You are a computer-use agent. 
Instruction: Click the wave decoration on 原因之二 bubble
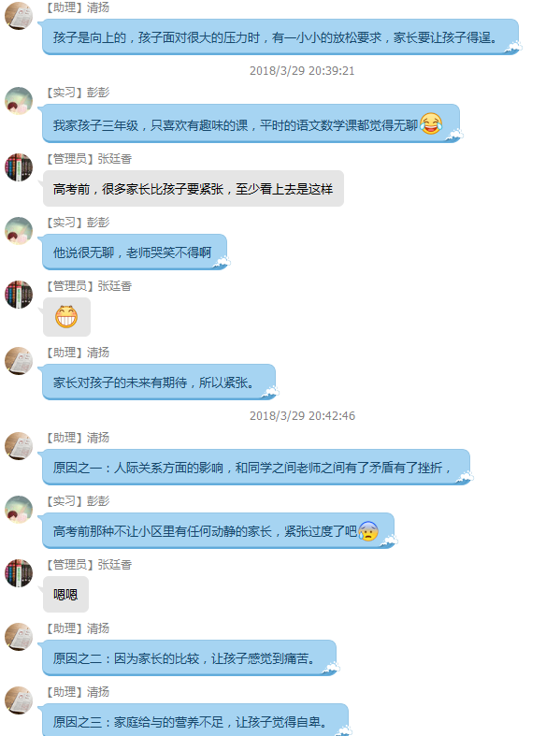click(x=330, y=669)
